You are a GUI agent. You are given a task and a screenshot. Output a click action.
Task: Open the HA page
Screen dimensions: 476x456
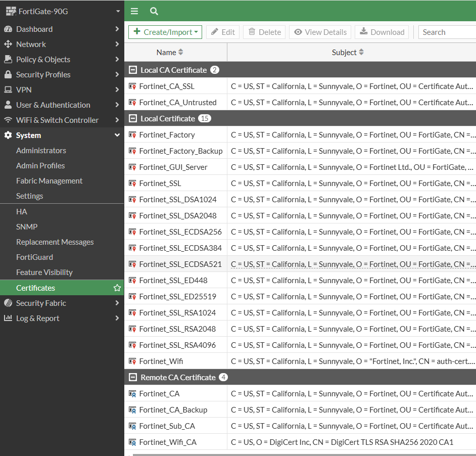point(22,211)
